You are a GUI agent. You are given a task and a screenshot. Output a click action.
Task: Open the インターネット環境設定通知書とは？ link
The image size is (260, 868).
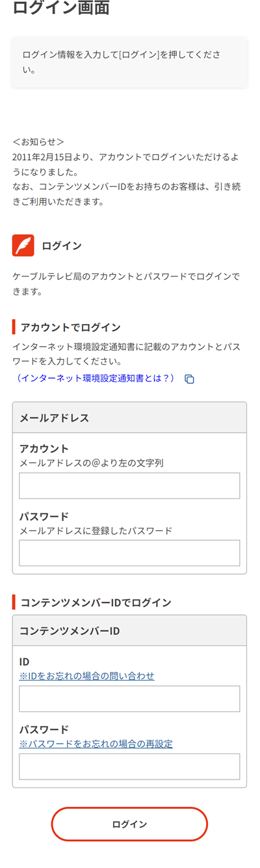[97, 378]
